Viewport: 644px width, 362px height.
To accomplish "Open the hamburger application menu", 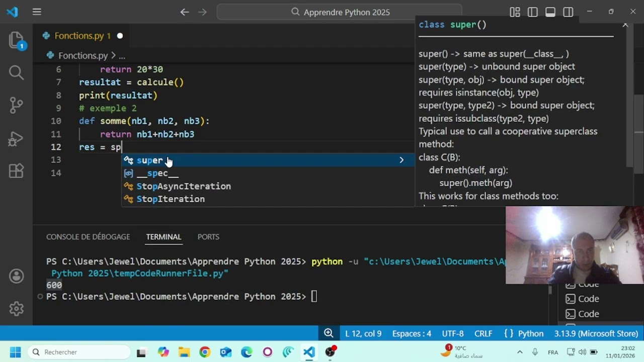I will [37, 12].
